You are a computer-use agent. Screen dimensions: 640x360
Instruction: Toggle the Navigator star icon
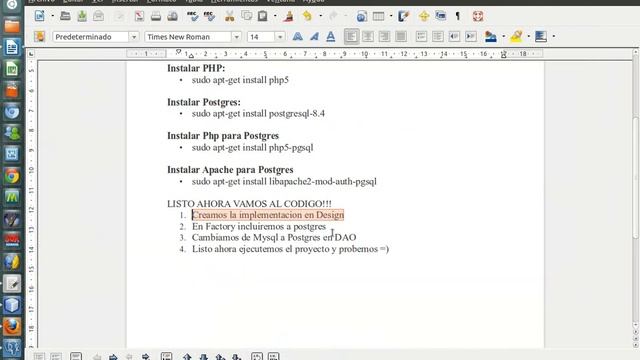coord(424,16)
